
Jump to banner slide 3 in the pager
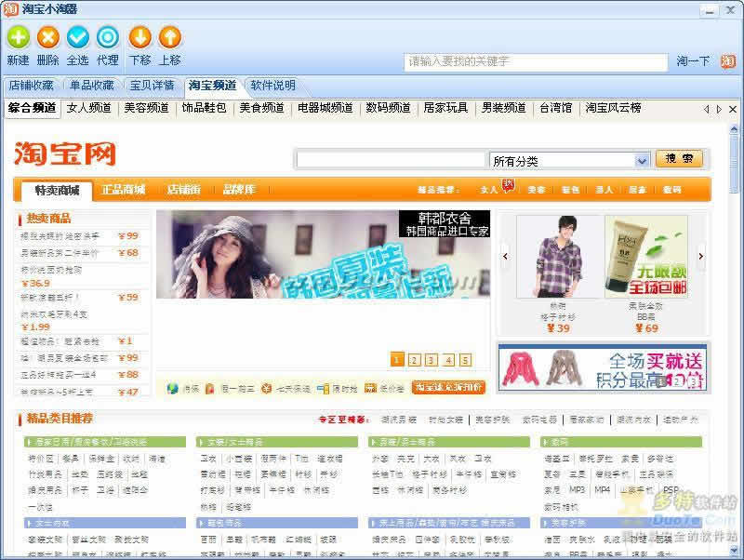pos(432,360)
